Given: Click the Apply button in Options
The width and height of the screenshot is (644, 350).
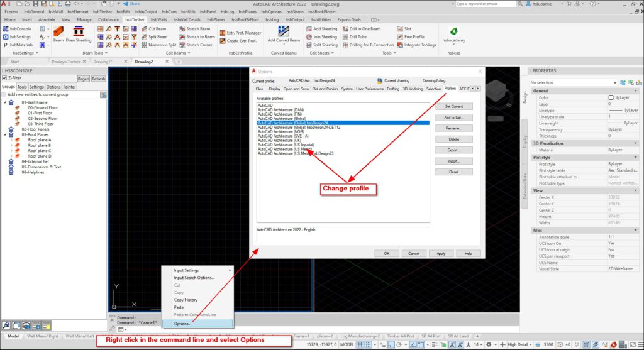Looking at the screenshot, I should pos(441,254).
